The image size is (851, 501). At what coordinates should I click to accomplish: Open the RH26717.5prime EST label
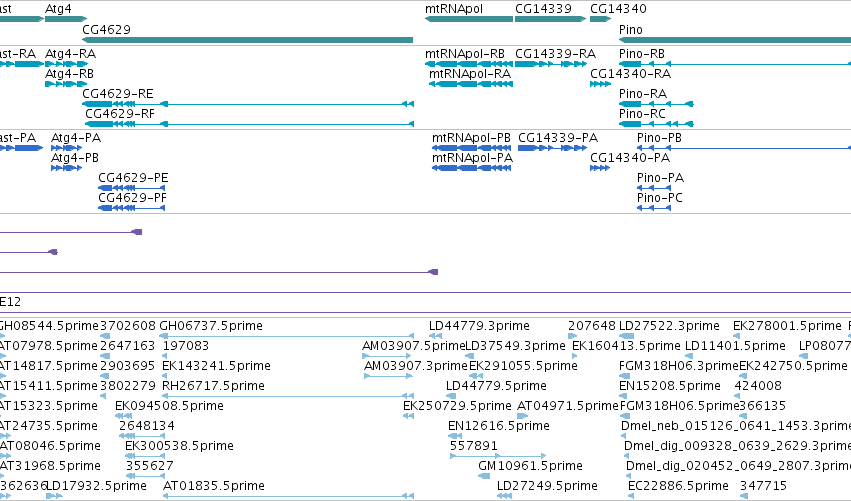(x=213, y=386)
